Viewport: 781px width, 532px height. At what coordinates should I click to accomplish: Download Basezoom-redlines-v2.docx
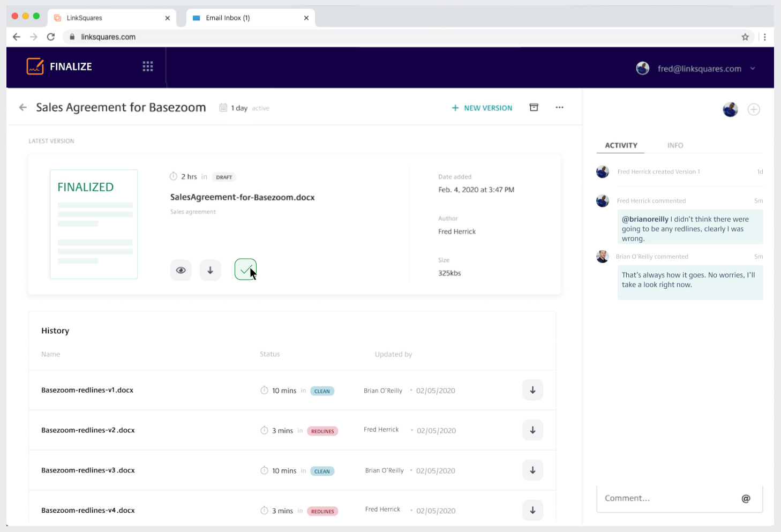(x=532, y=430)
